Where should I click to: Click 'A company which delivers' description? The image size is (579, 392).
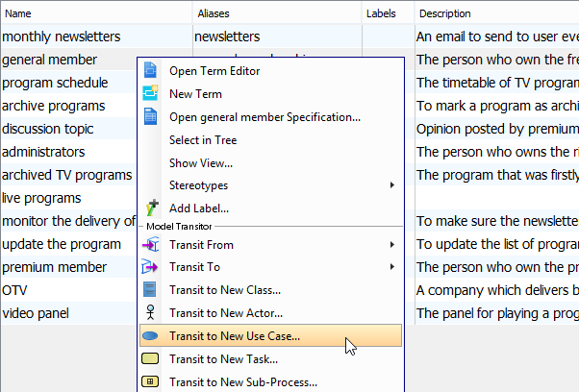(x=497, y=290)
